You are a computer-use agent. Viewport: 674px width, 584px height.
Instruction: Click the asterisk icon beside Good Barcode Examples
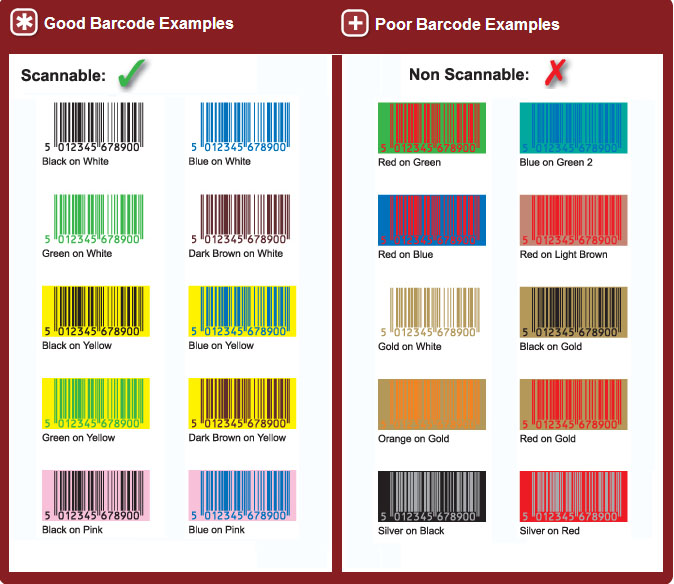coord(24,22)
